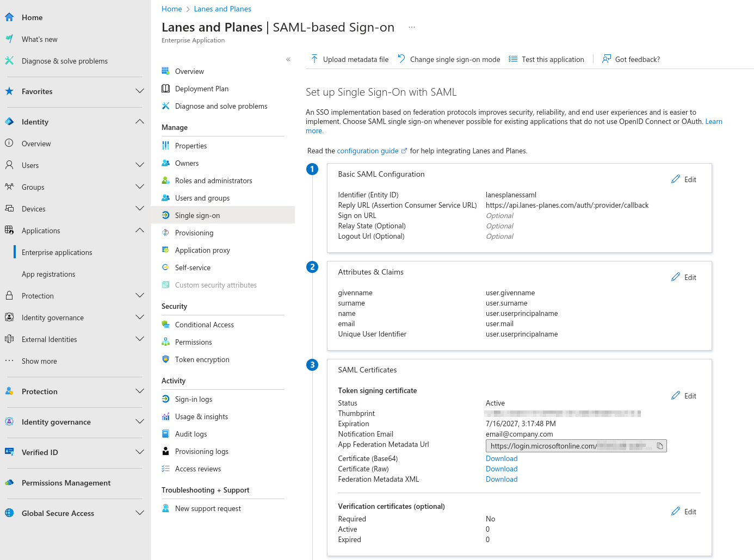The image size is (754, 560).
Task: Expand the Global Secure Access section
Action: click(140, 513)
